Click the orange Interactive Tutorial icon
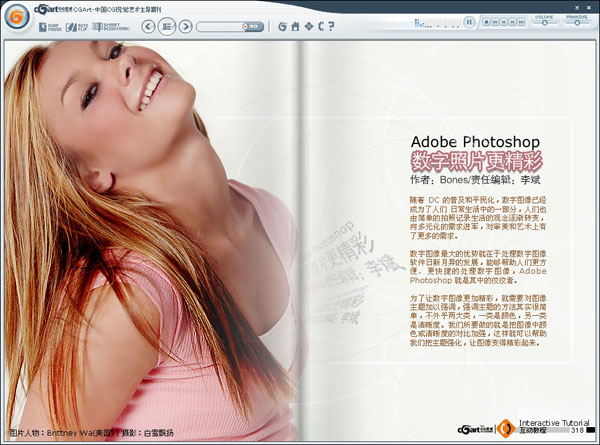 [x=505, y=429]
